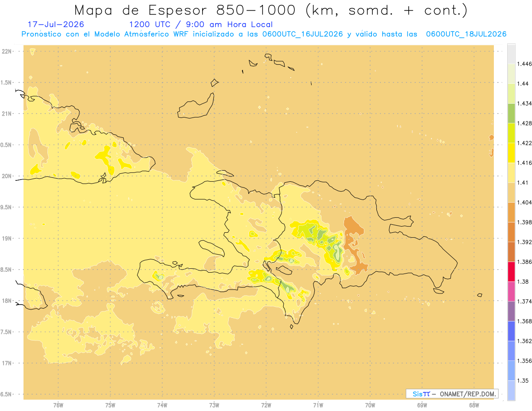
Task: Click the legend value '1.35'
Action: (523, 381)
